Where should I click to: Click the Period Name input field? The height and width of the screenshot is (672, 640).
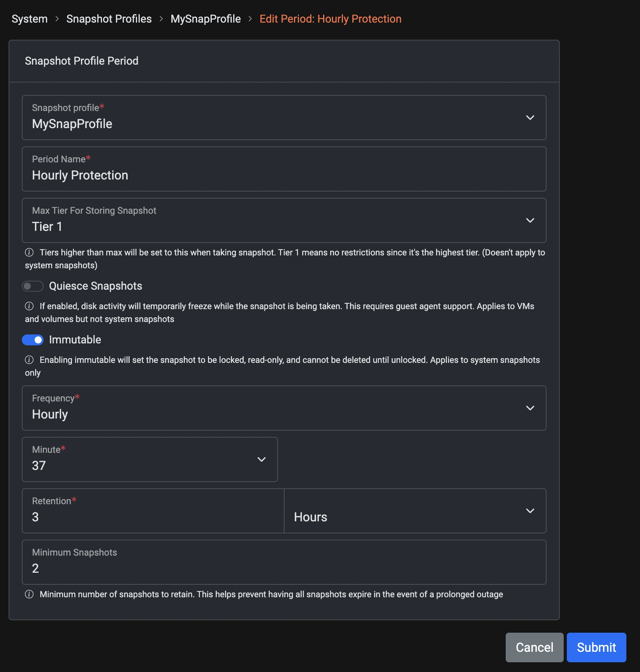point(195,175)
